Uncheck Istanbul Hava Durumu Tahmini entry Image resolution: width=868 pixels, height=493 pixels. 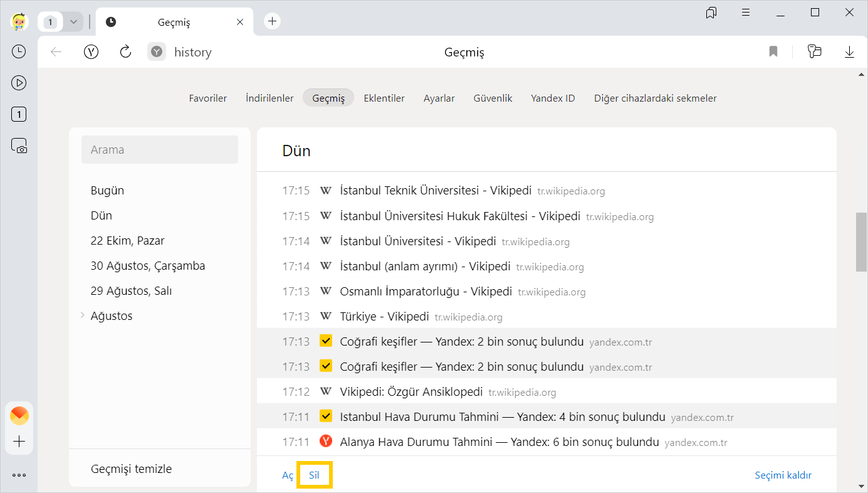(326, 416)
